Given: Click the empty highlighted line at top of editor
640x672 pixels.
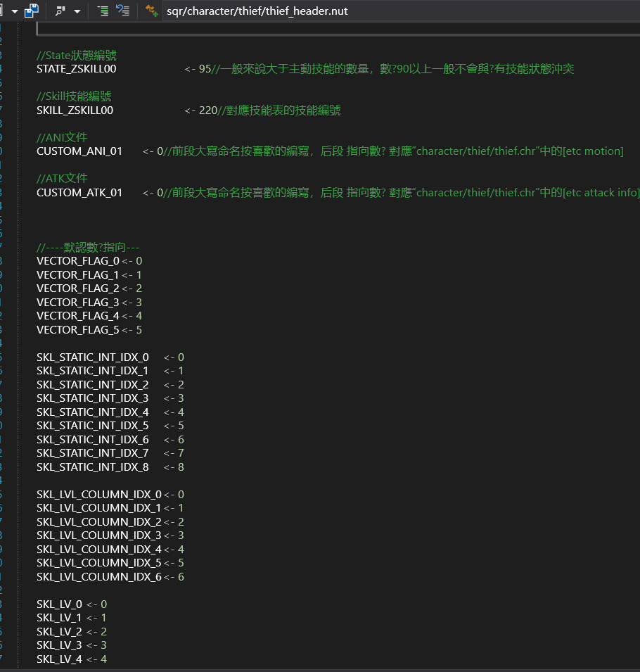Looking at the screenshot, I should [281, 28].
